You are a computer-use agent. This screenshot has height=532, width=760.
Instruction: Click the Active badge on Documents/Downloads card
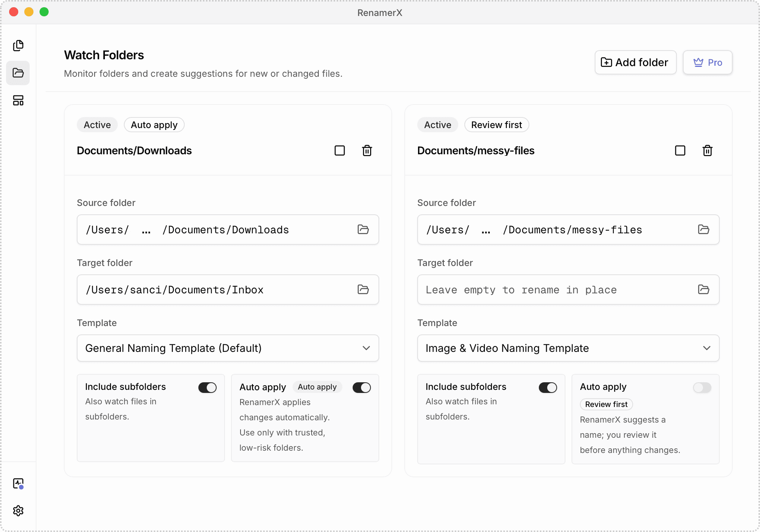[97, 125]
